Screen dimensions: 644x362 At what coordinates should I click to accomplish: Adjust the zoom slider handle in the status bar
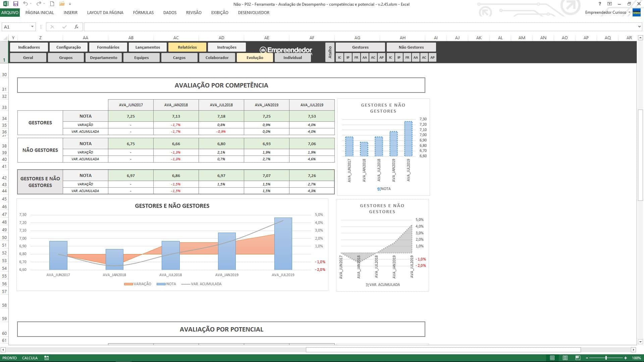(606, 358)
